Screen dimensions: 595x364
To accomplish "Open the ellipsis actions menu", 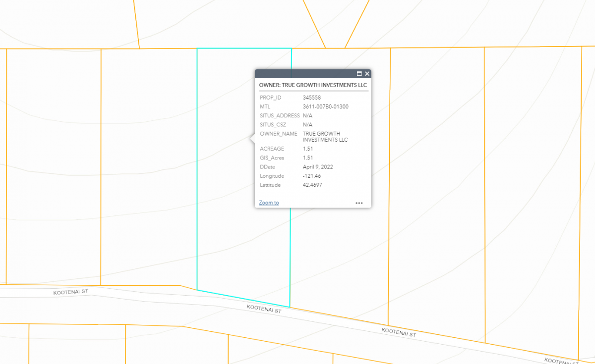I will [x=359, y=203].
